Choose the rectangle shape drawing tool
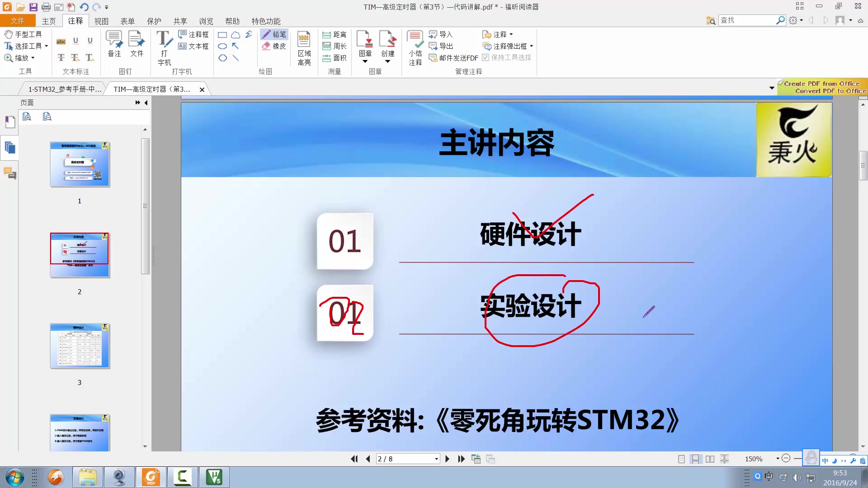 tap(222, 35)
